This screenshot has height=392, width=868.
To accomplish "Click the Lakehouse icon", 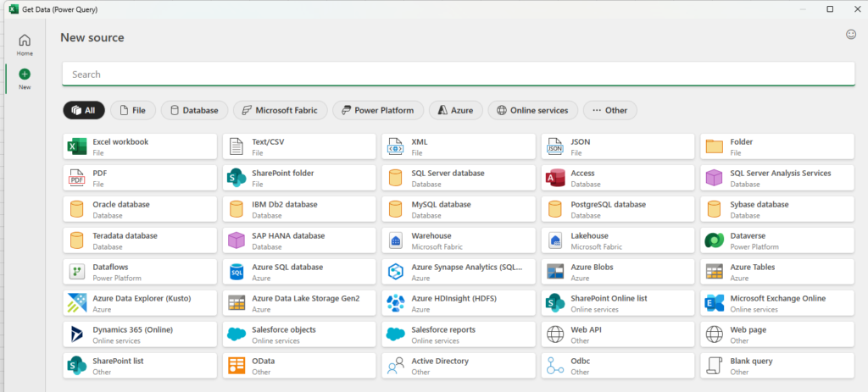I will [554, 240].
